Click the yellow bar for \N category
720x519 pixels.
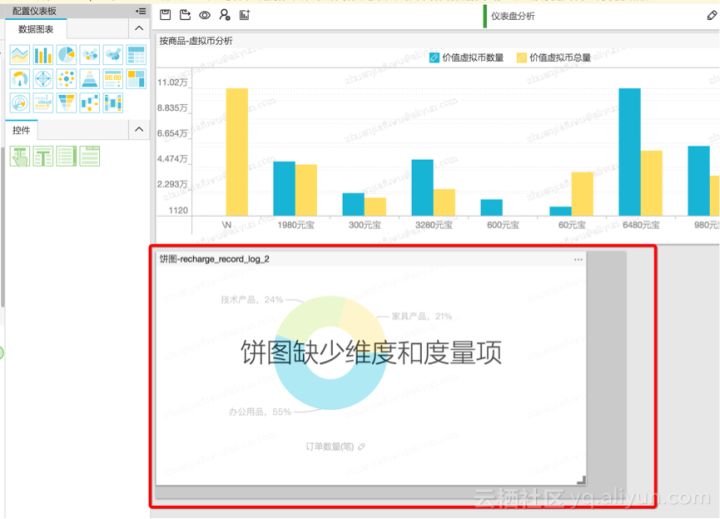(x=237, y=152)
